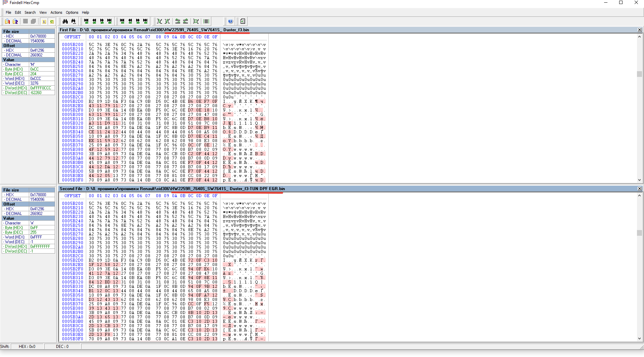Viewport: 644px width, 357px height.
Task: Open the Actions menu
Action: point(56,12)
